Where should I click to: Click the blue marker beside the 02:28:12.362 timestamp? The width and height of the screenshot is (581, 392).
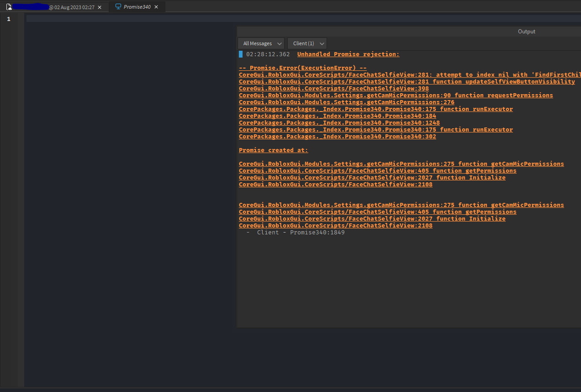point(241,54)
